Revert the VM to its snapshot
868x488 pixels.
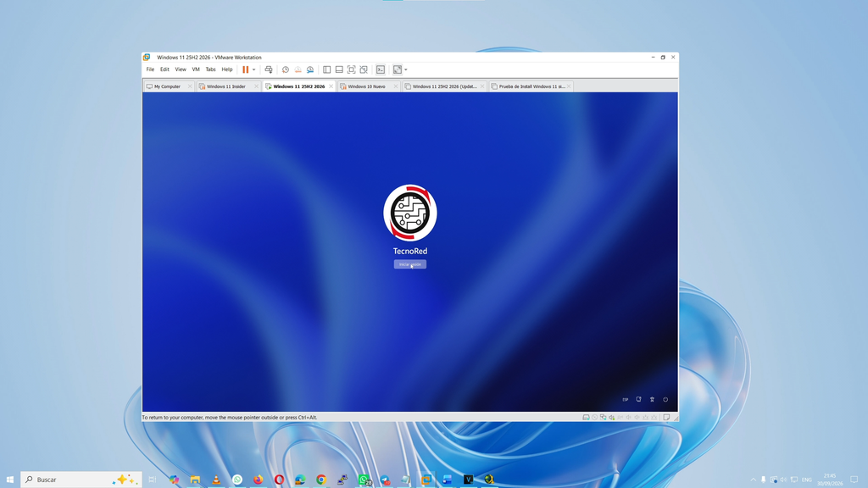(x=298, y=69)
